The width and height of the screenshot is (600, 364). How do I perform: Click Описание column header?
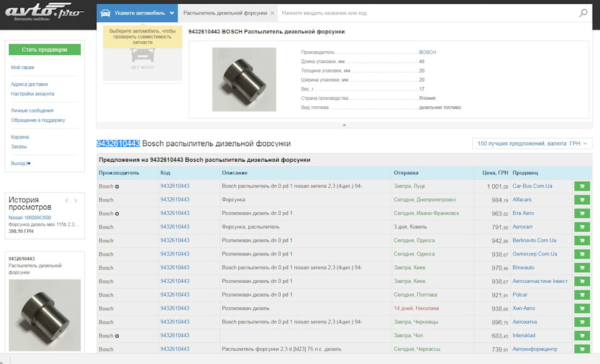point(234,173)
